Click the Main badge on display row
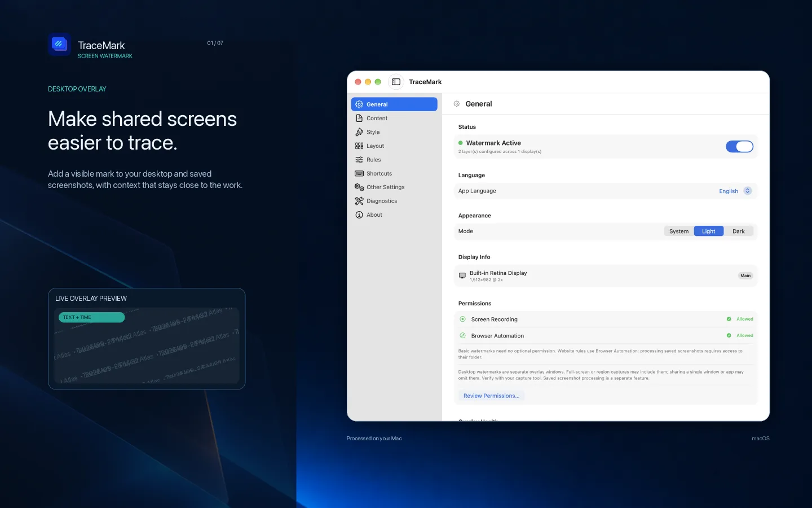This screenshot has width=812, height=508. pyautogui.click(x=745, y=275)
